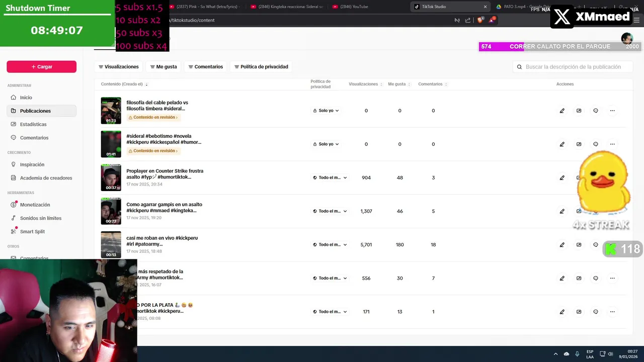The width and height of the screenshot is (644, 362).
Task: Switch to 'Kingteka reacciona' browser tab
Action: (x=287, y=7)
